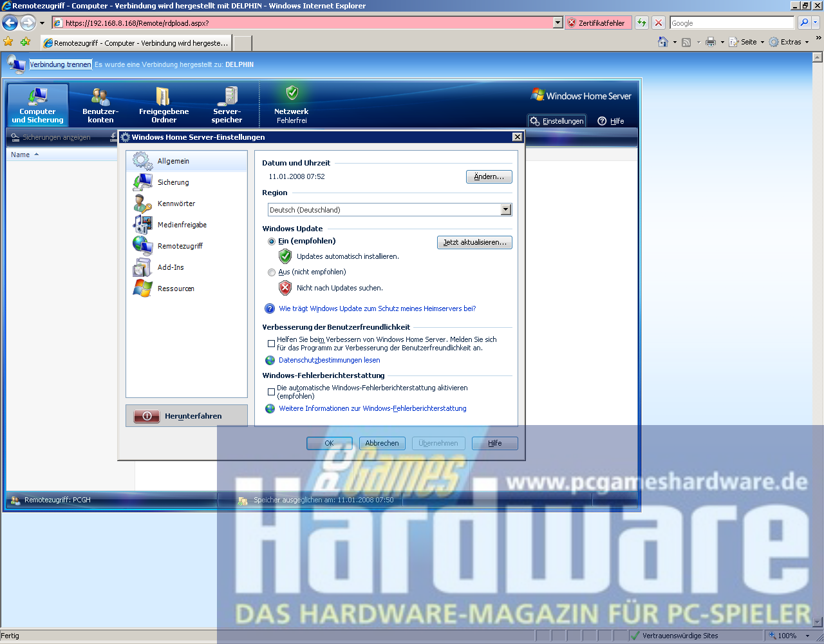Click Home page icon
Viewport: 824px width, 644px height.
(x=663, y=42)
